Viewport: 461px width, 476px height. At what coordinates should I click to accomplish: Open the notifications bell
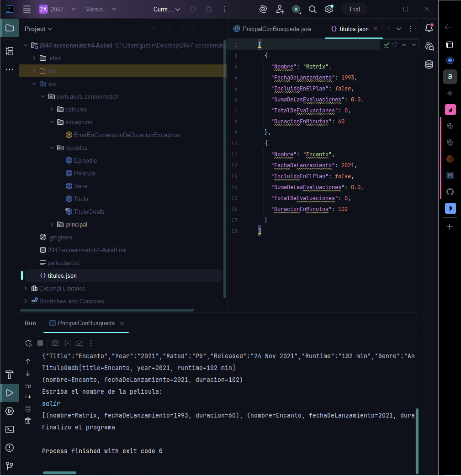click(429, 28)
